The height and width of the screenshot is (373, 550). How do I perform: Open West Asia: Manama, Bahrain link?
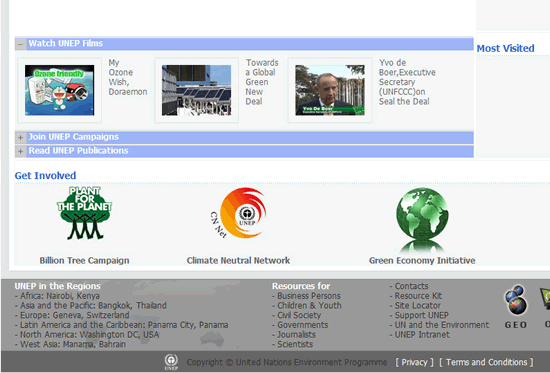click(x=73, y=344)
